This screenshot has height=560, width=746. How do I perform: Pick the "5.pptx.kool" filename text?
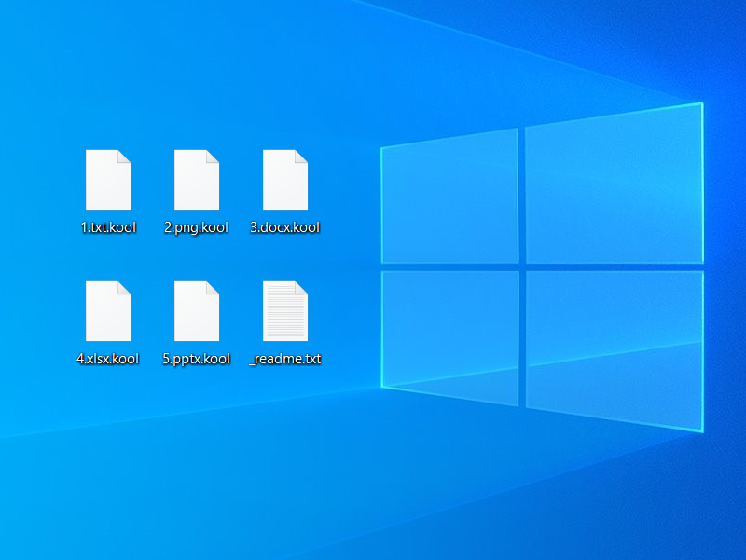(197, 359)
